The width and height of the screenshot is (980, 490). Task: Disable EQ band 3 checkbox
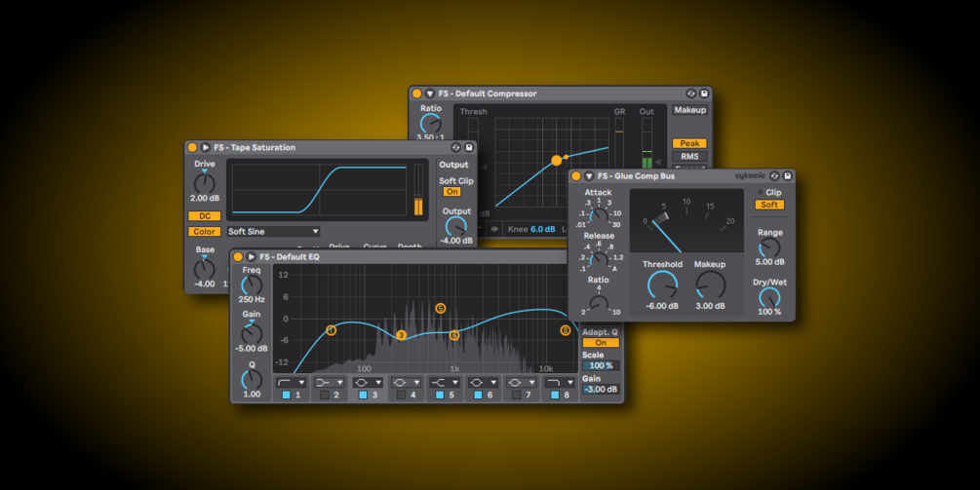(x=363, y=396)
